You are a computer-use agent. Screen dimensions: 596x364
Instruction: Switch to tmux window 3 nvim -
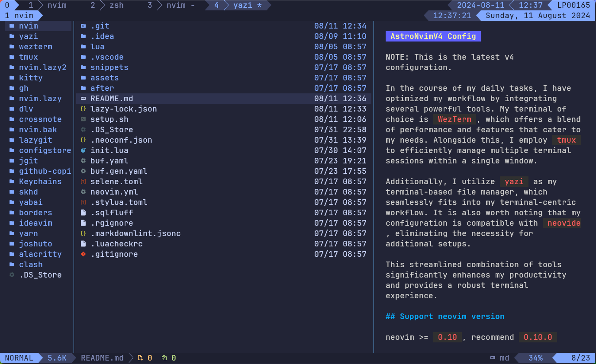point(171,5)
